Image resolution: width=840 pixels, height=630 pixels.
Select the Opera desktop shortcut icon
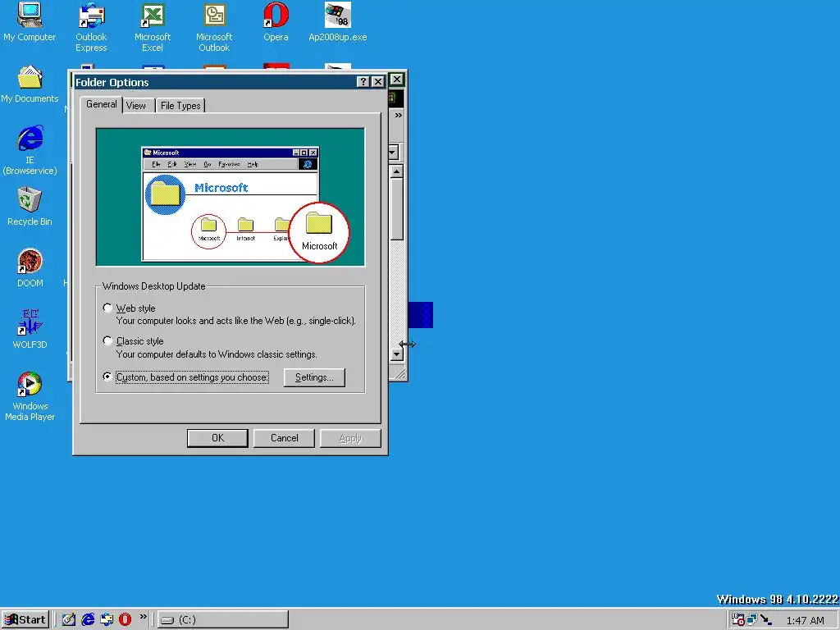pyautogui.click(x=276, y=21)
